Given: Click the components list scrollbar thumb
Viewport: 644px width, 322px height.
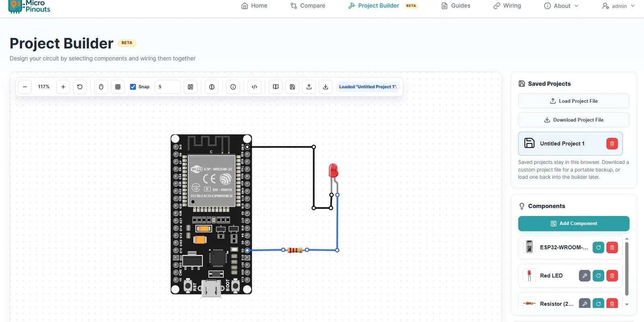Looking at the screenshot, I should (x=627, y=268).
